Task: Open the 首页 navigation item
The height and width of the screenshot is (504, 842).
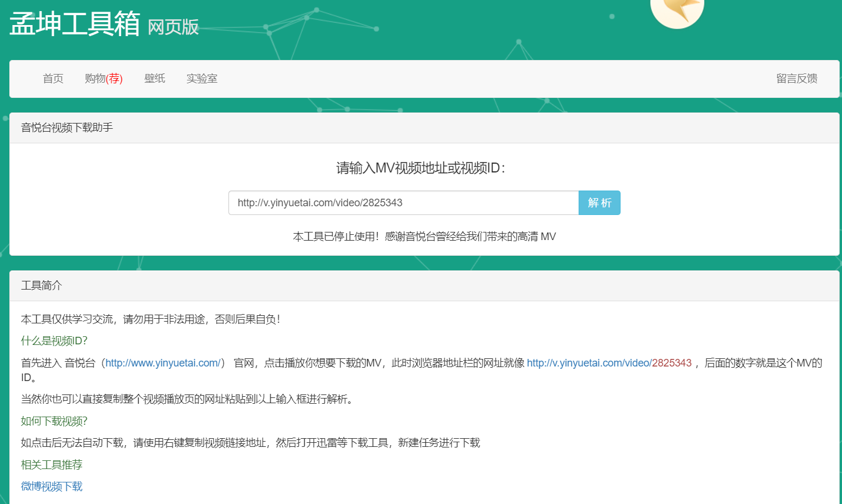Action: pos(53,79)
